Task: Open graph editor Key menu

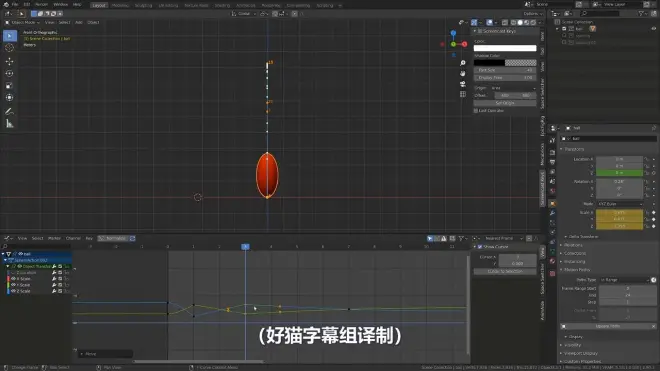Action: click(x=89, y=238)
